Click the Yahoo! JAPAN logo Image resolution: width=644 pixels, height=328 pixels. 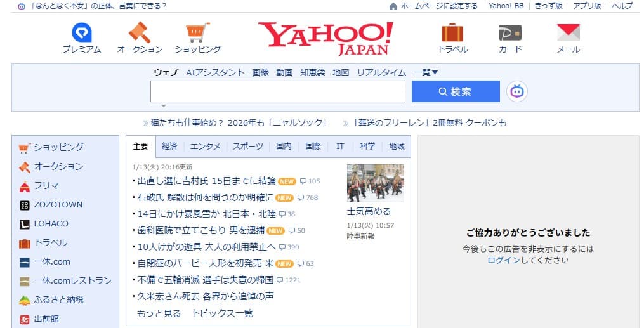coord(325,38)
